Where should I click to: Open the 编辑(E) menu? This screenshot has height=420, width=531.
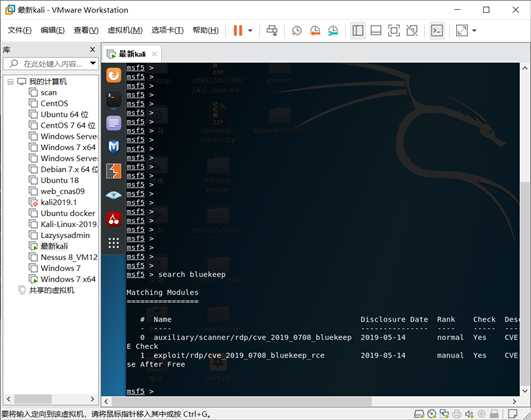[52, 30]
